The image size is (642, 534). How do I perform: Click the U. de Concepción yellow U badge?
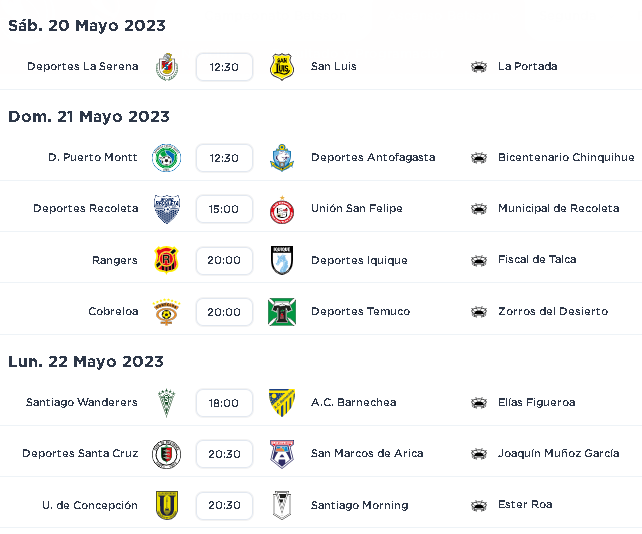167,505
